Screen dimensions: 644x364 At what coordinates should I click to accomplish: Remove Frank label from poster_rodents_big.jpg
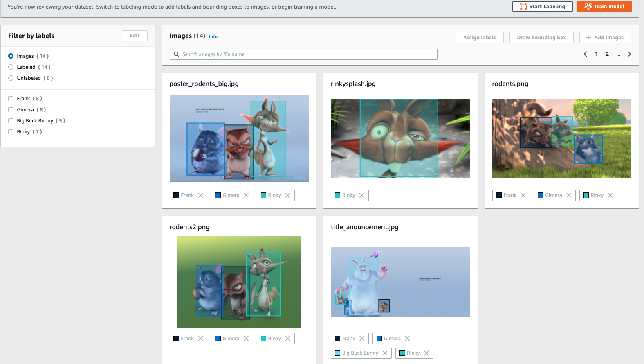click(200, 195)
